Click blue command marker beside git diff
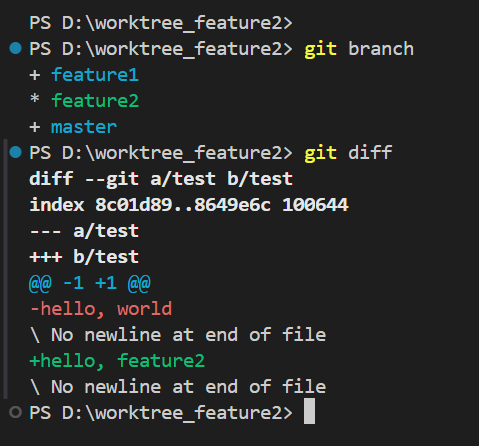The width and height of the screenshot is (479, 446). point(15,152)
